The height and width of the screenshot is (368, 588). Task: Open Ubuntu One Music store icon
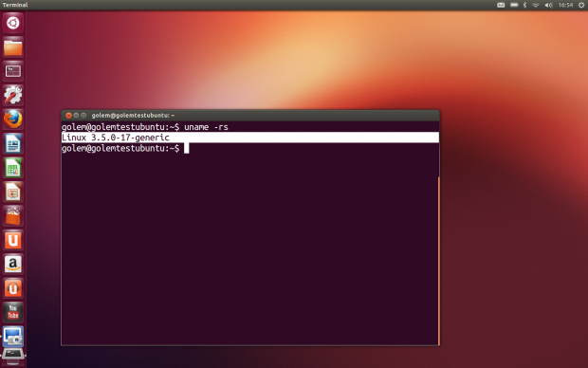point(13,288)
